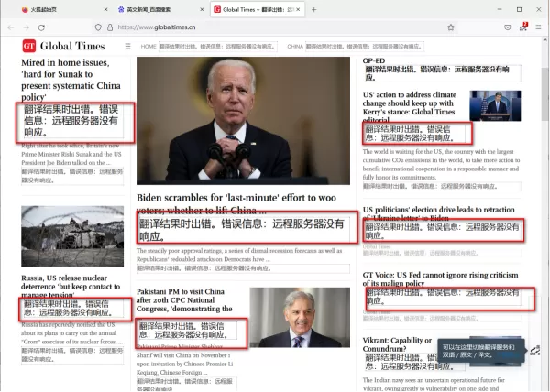Viewport: 550px width, 392px height.
Task: Go back to previous page
Action: pos(11,27)
